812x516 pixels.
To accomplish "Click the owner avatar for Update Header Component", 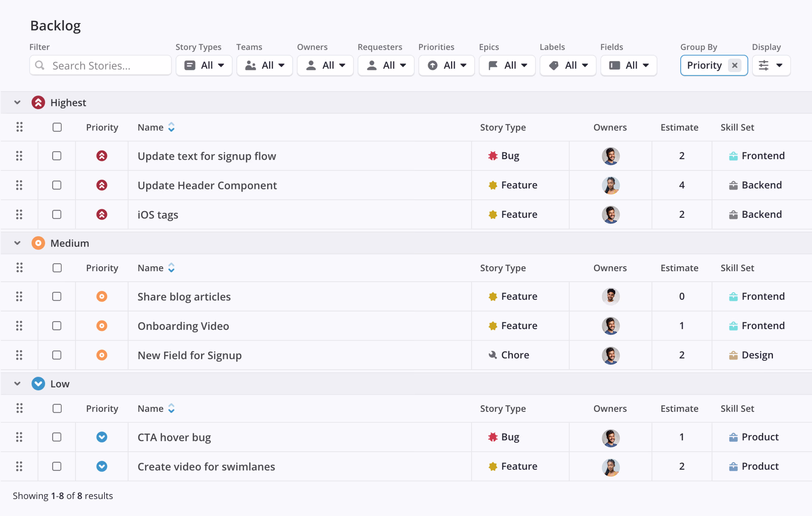I will click(611, 186).
